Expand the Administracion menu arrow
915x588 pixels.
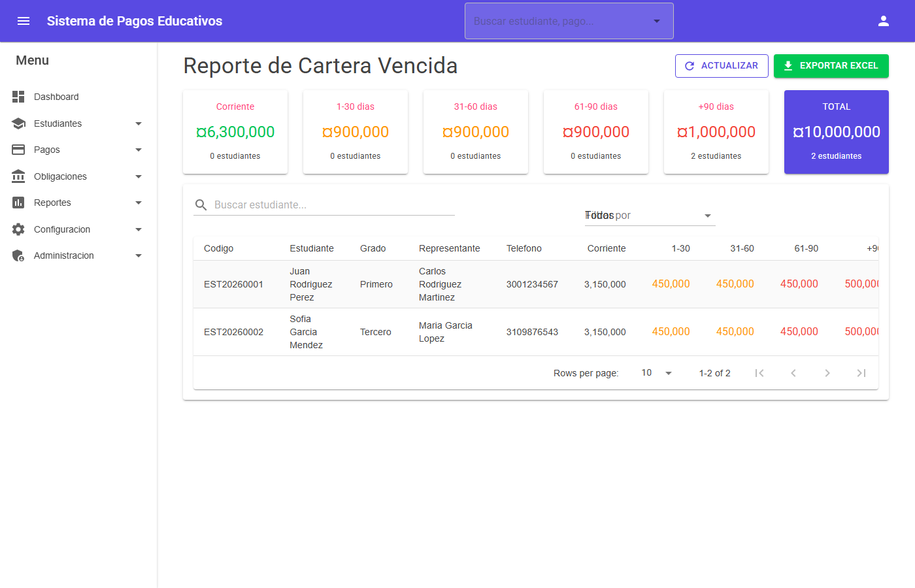pyautogui.click(x=139, y=255)
